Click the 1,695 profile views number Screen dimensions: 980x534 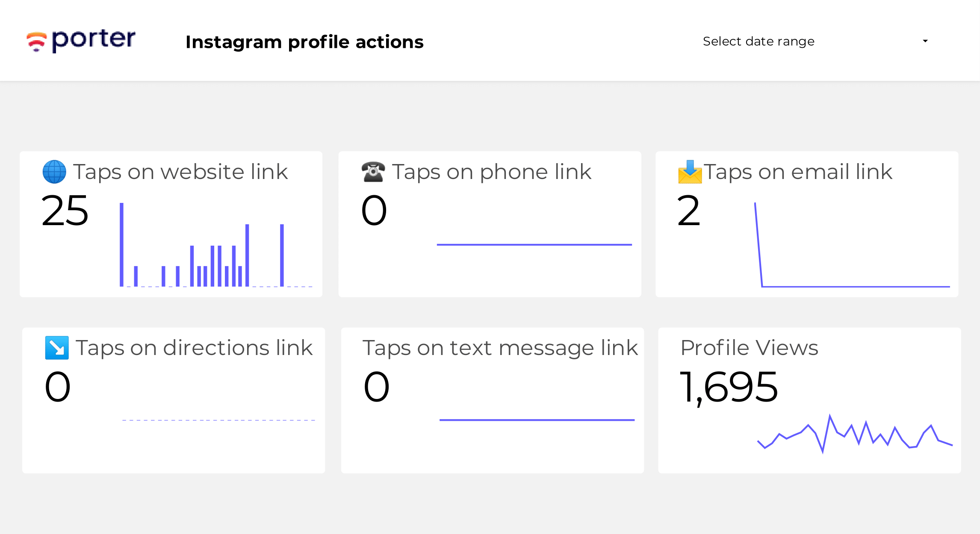pyautogui.click(x=729, y=387)
